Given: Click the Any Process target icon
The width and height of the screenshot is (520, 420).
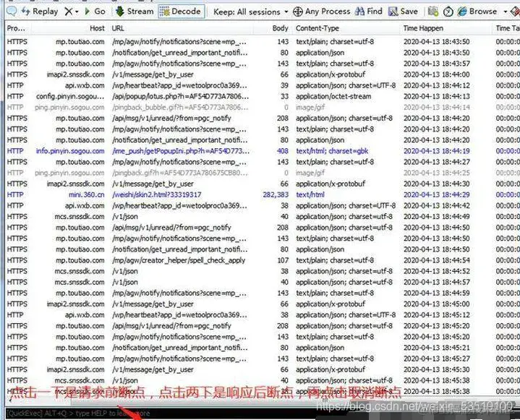Looking at the screenshot, I should 297,12.
